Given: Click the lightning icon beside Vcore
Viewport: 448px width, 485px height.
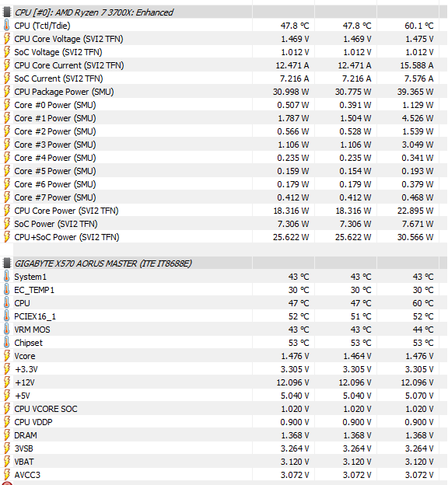Looking at the screenshot, I should click(6, 356).
